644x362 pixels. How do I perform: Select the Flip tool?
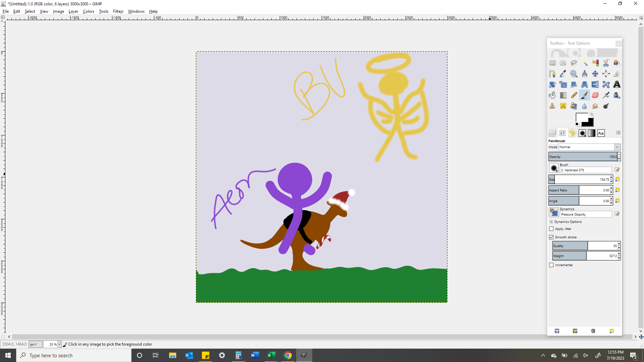595,84
